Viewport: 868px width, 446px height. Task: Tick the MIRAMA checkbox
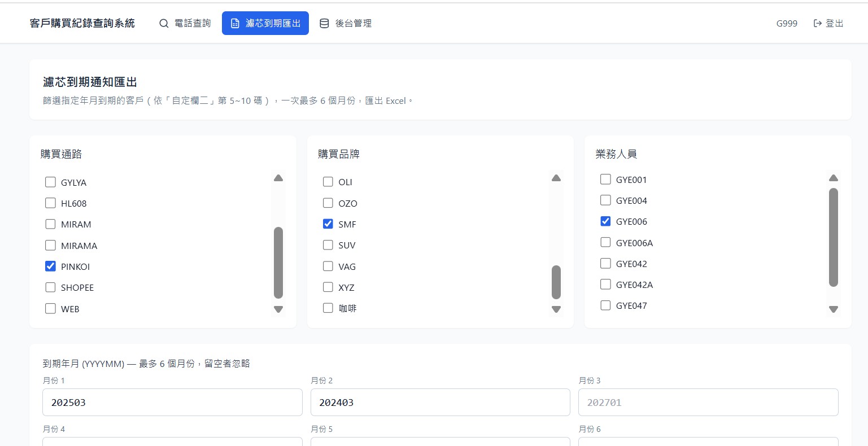(50, 245)
